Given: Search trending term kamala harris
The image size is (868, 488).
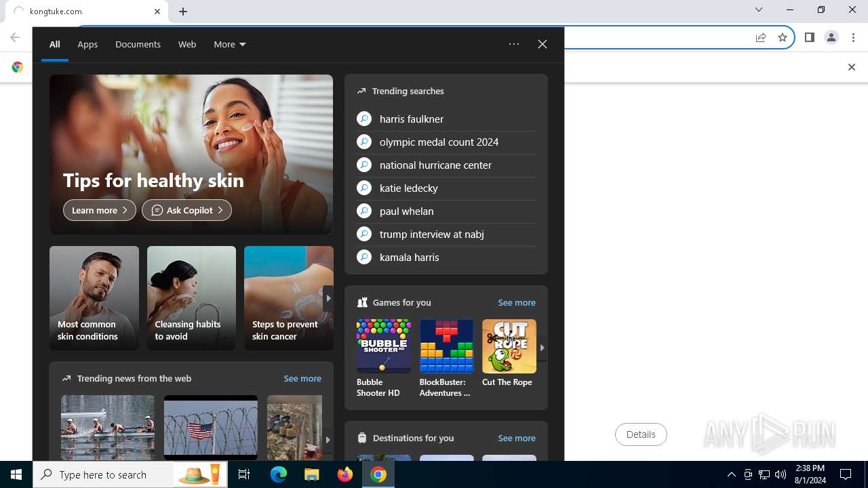Looking at the screenshot, I should coord(446,258).
